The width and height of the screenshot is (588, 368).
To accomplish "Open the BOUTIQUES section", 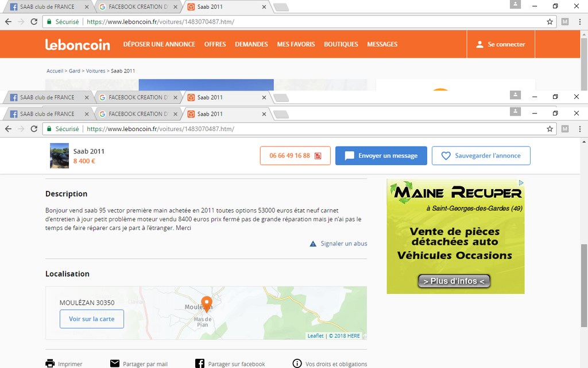I will coord(341,44).
